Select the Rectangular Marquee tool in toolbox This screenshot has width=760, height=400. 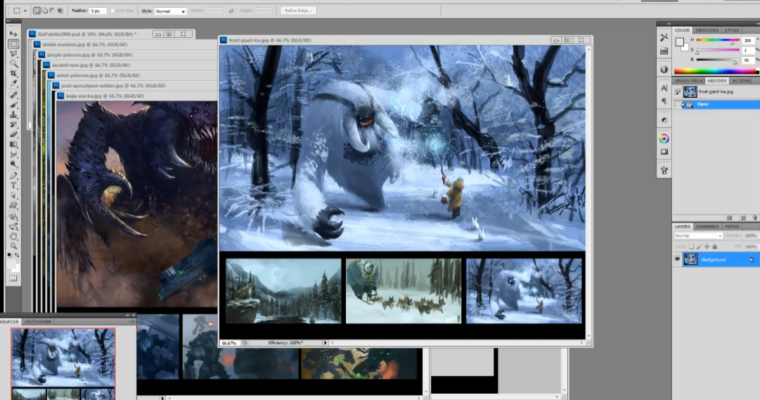point(14,44)
